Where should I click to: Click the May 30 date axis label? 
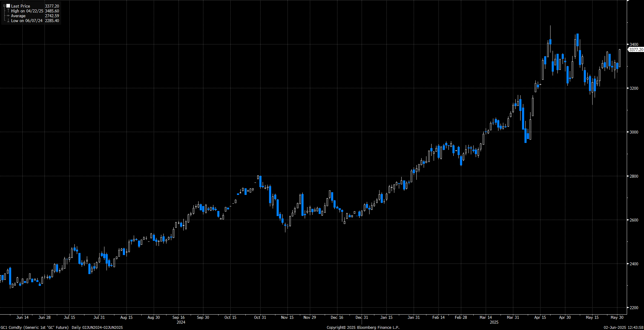617,317
